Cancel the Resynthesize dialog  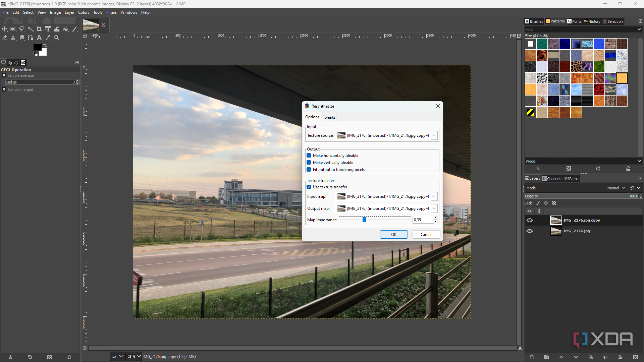click(x=426, y=235)
